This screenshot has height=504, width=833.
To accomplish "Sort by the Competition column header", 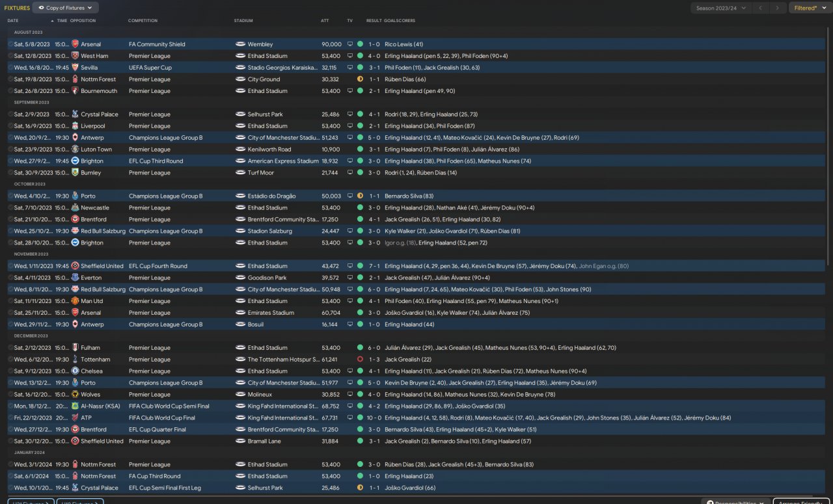I will pos(143,21).
